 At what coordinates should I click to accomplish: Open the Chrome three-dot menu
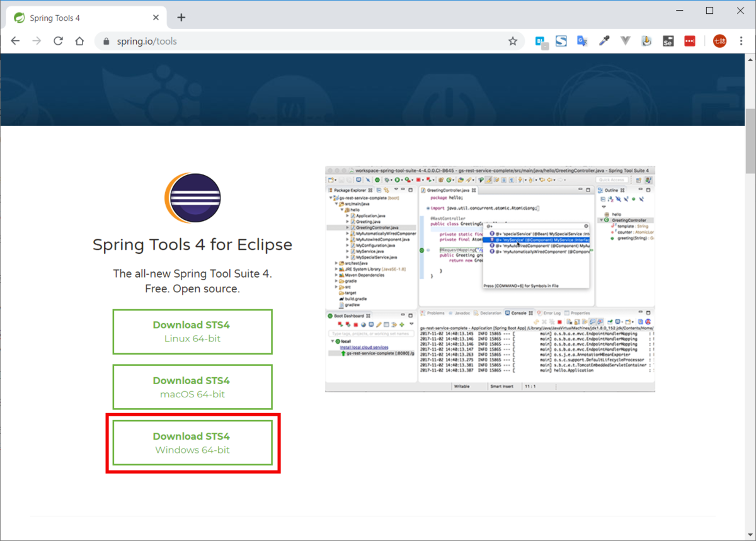[x=741, y=41]
